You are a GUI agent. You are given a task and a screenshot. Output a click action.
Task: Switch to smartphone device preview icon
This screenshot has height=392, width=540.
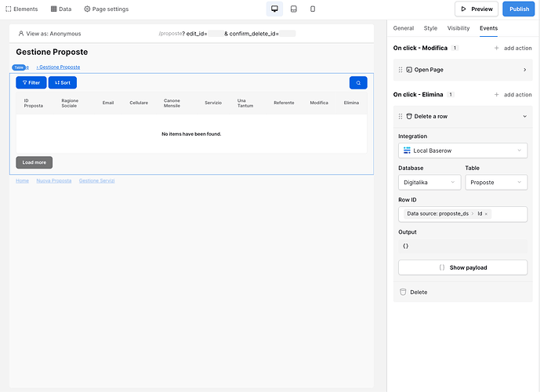pyautogui.click(x=313, y=9)
